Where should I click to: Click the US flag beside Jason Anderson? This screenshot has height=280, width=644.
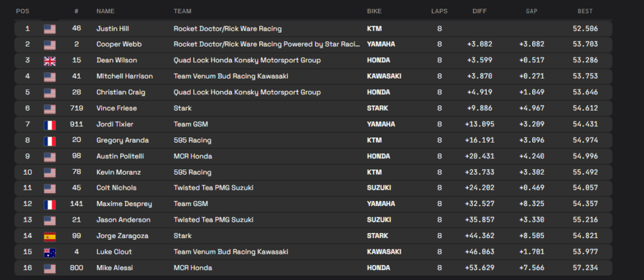click(50, 220)
